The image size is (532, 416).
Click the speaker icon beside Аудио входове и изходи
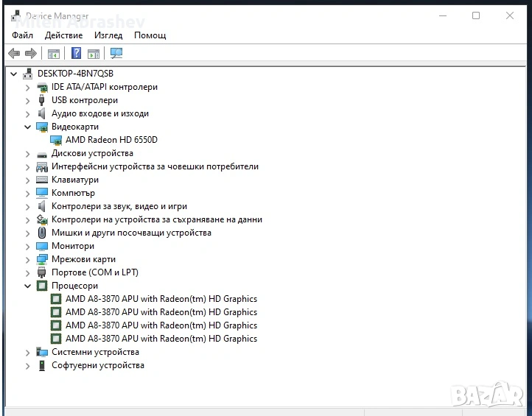click(42, 113)
